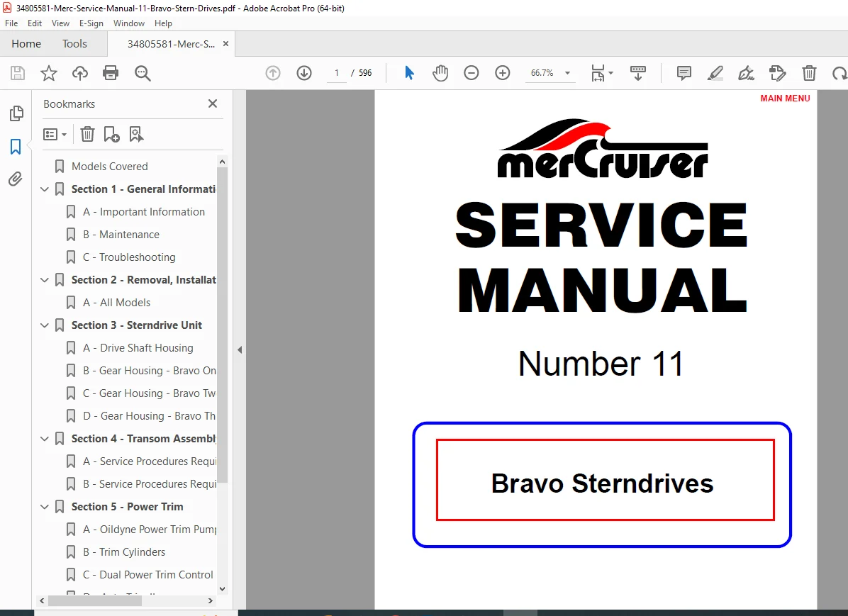This screenshot has height=616, width=848.
Task: Go to next page arrow
Action: 304,73
